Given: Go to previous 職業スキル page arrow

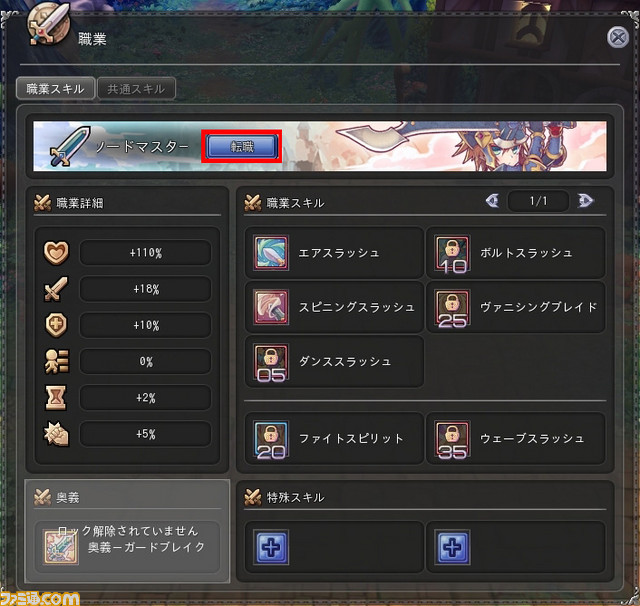Looking at the screenshot, I should pyautogui.click(x=493, y=201).
